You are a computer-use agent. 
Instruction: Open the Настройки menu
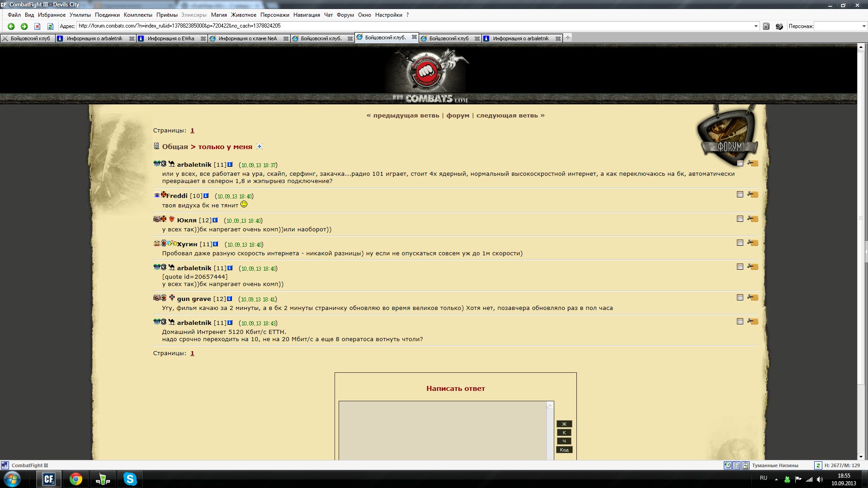(x=388, y=15)
